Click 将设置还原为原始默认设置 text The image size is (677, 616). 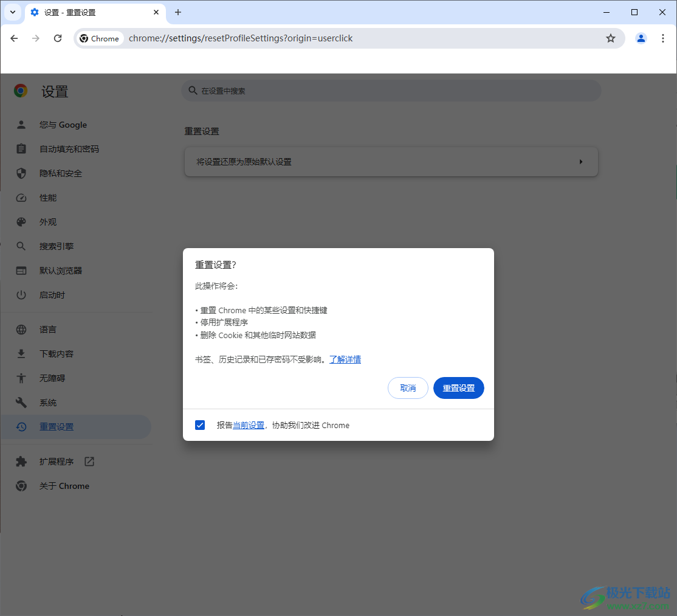click(244, 162)
